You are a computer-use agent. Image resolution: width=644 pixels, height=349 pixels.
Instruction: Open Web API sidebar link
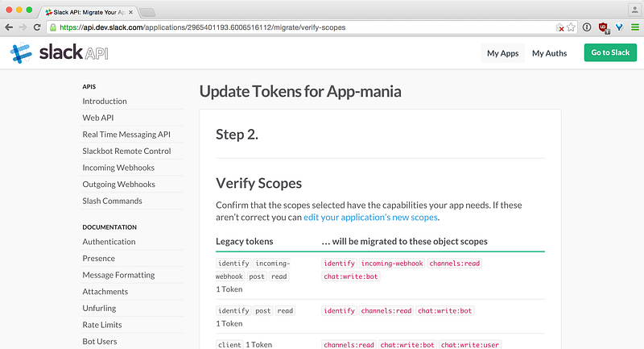97,118
